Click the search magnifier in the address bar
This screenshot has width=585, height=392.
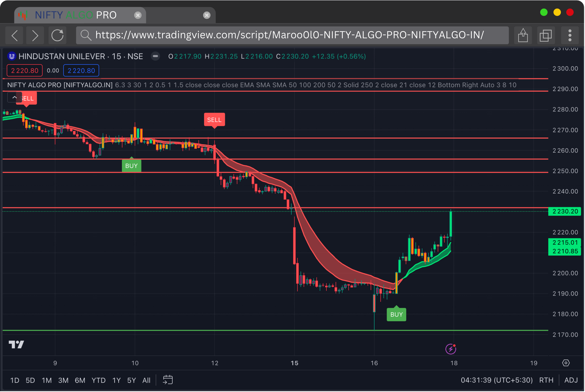(x=86, y=35)
